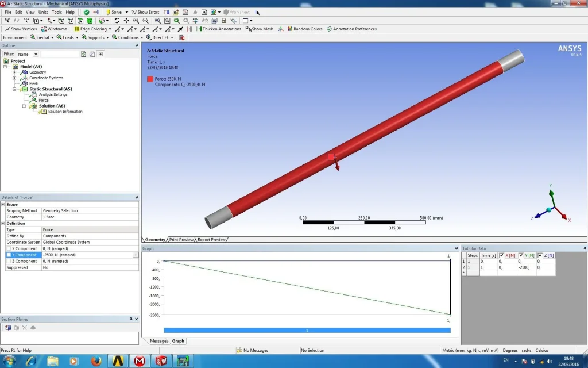Click the red Force legend swatch
This screenshot has width=588, height=368.
(x=150, y=79)
